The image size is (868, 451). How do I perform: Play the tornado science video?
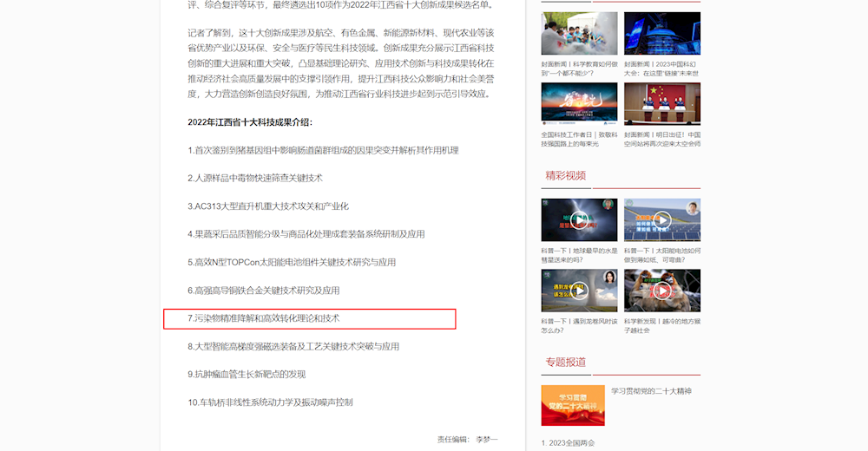579,290
